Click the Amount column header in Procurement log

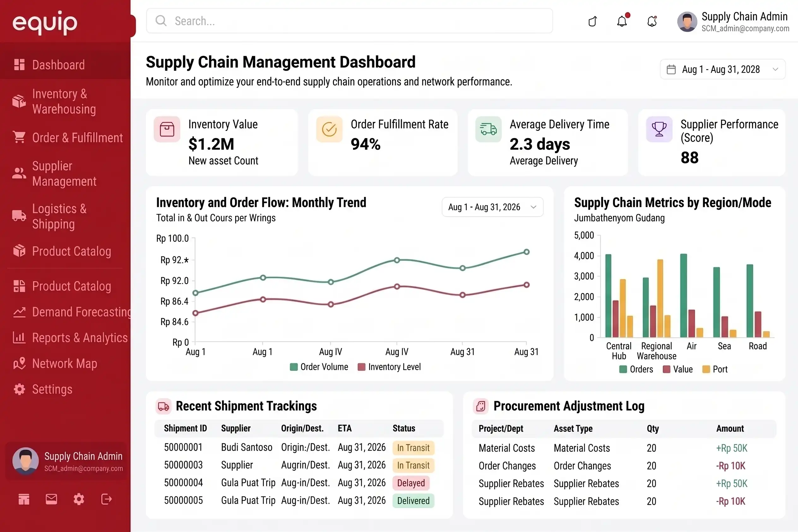point(730,429)
